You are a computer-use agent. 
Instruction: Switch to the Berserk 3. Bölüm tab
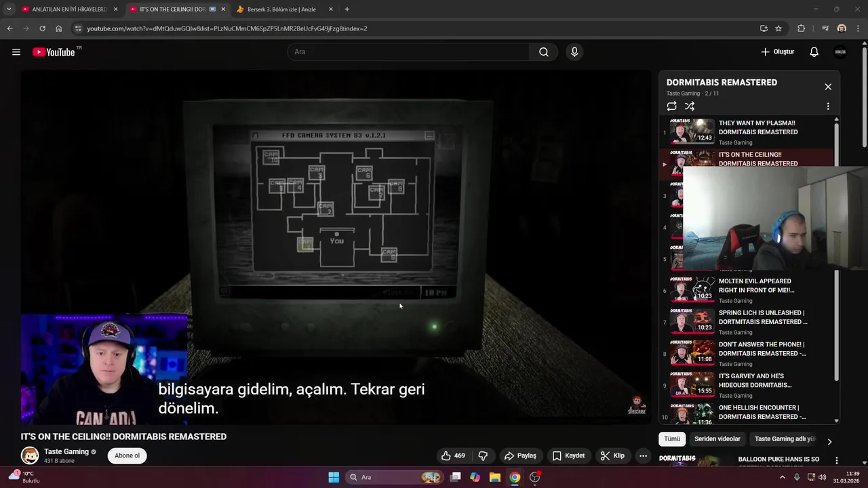(281, 9)
